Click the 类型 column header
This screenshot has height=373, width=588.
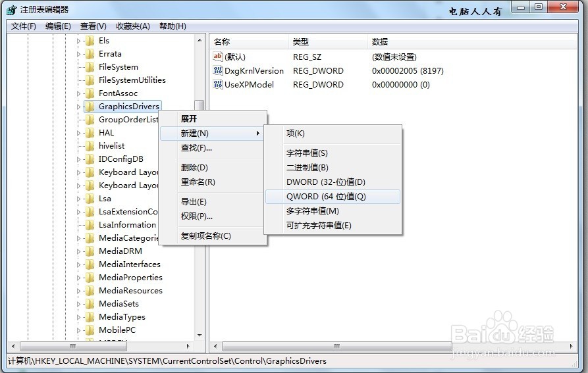(x=328, y=41)
